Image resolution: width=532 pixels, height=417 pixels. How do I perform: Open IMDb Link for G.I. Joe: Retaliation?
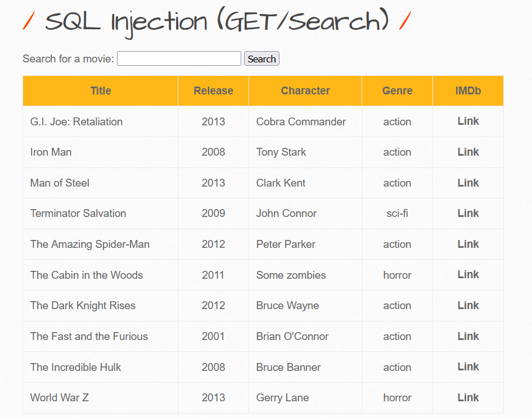point(468,121)
